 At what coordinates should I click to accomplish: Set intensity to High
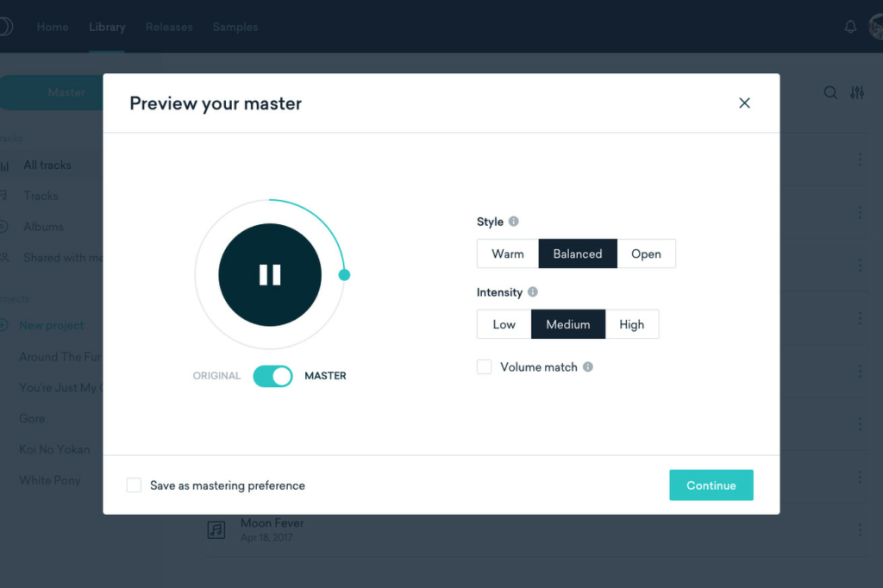(632, 324)
